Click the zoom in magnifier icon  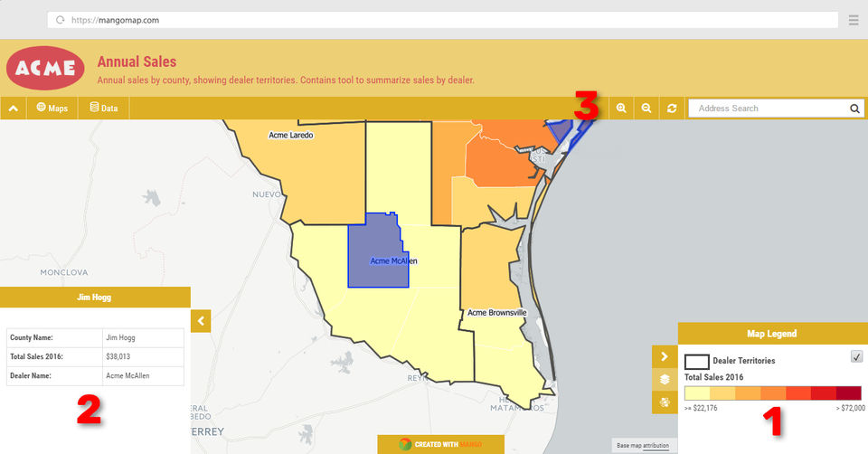click(621, 109)
